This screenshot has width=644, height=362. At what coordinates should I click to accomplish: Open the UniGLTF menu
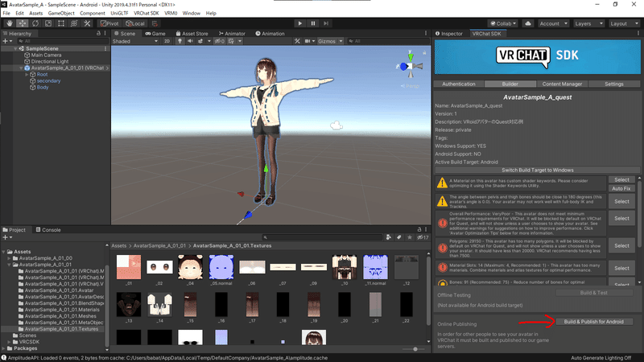119,13
